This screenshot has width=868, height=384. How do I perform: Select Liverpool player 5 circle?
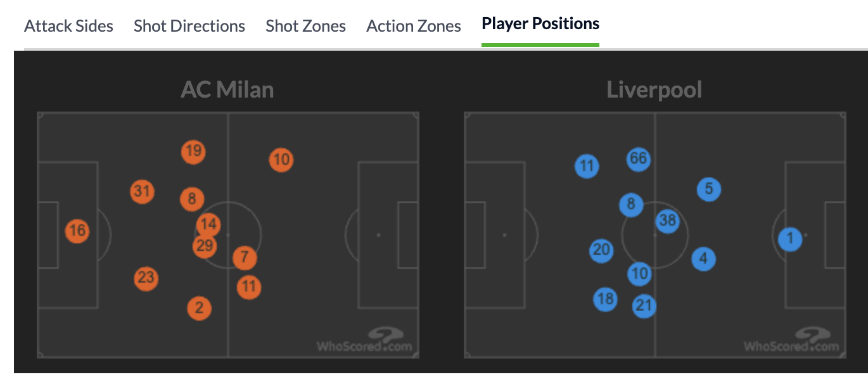709,189
